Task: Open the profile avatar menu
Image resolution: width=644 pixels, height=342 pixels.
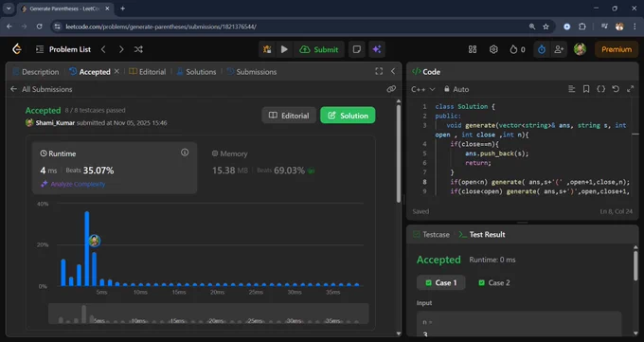Action: (580, 49)
